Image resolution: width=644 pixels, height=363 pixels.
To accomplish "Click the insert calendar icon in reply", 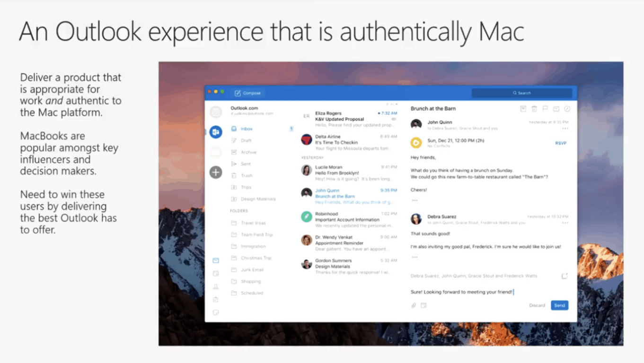I will pos(423,305).
